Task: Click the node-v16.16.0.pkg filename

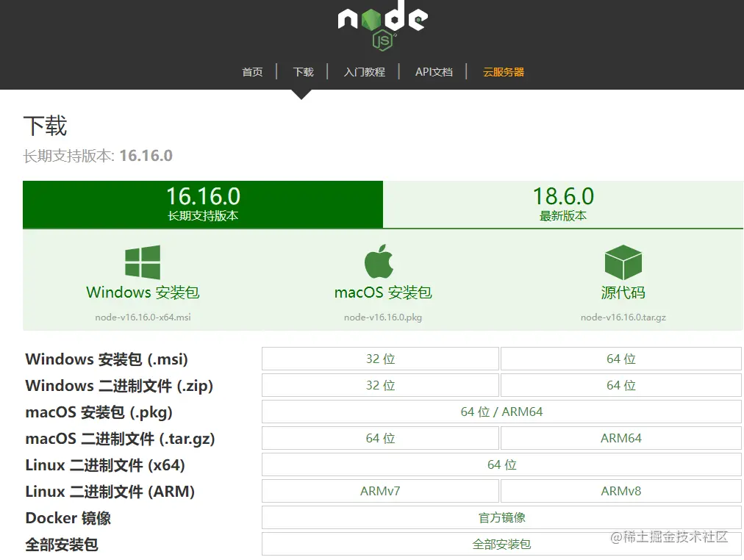Action: click(x=383, y=317)
